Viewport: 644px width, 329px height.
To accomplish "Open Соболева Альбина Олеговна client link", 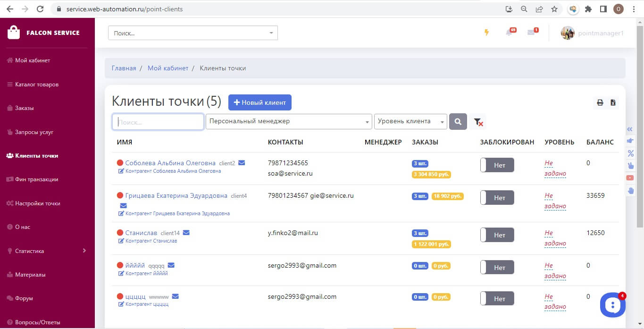I will pos(170,163).
